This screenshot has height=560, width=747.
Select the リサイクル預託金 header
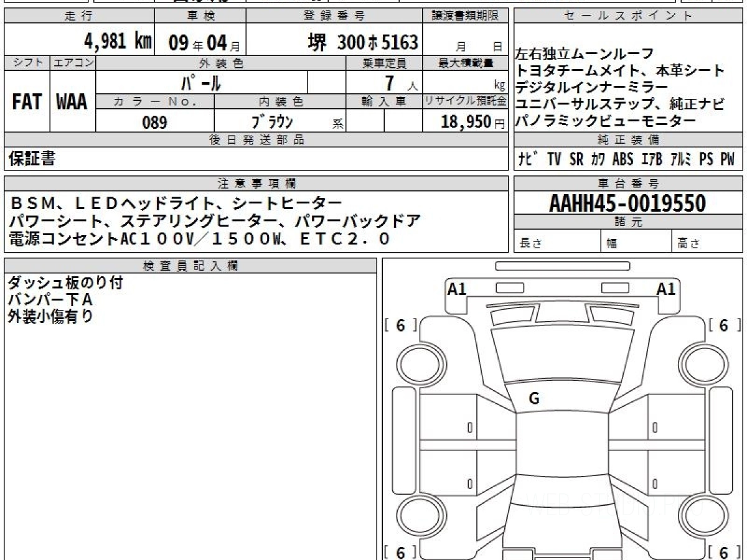(x=466, y=101)
